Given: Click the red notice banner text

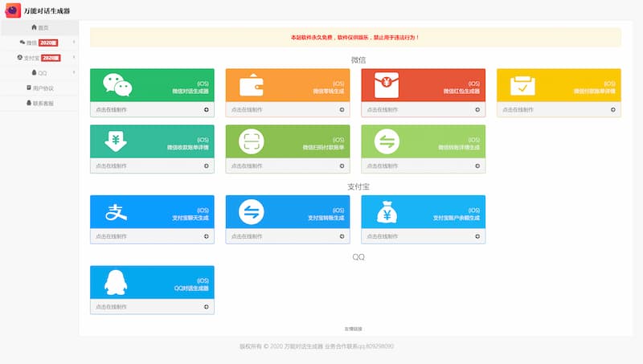Looking at the screenshot, I should [x=355, y=37].
